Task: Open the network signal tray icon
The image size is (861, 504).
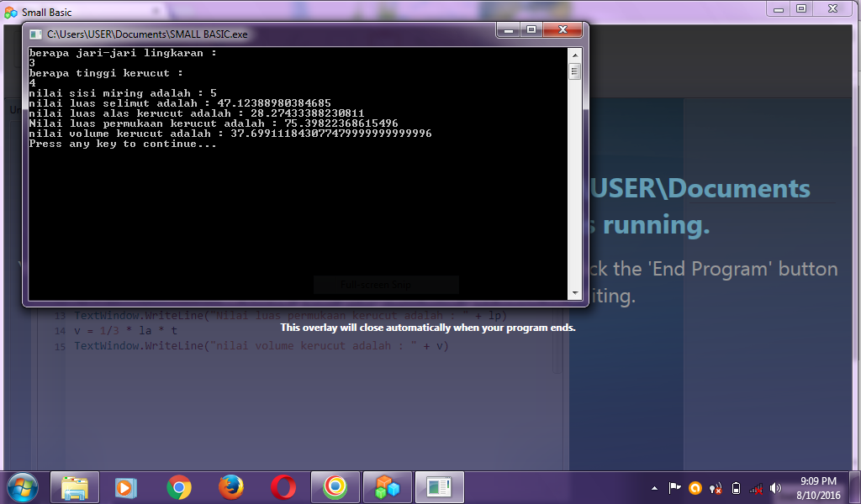Action: 756,487
